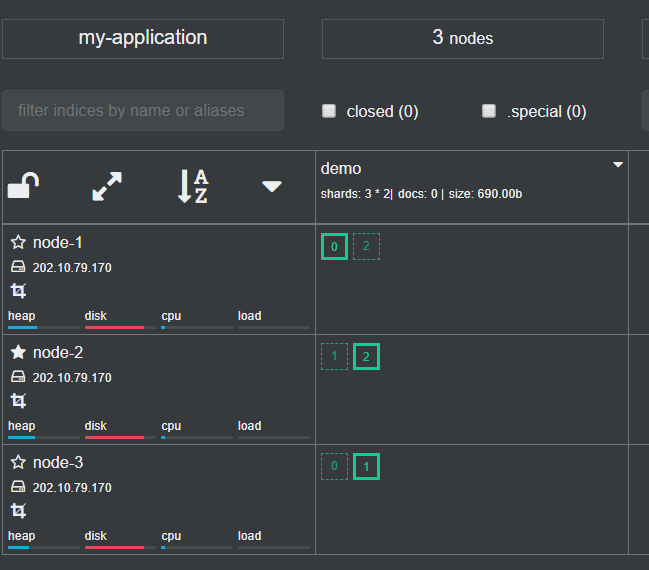Click node-3 heap label
The width and height of the screenshot is (649, 570).
pos(22,536)
